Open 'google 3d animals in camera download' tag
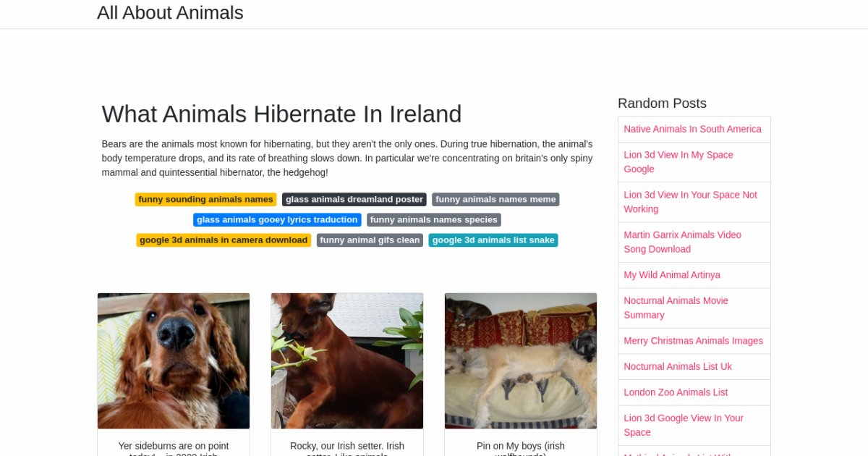The height and width of the screenshot is (456, 868). (x=224, y=240)
